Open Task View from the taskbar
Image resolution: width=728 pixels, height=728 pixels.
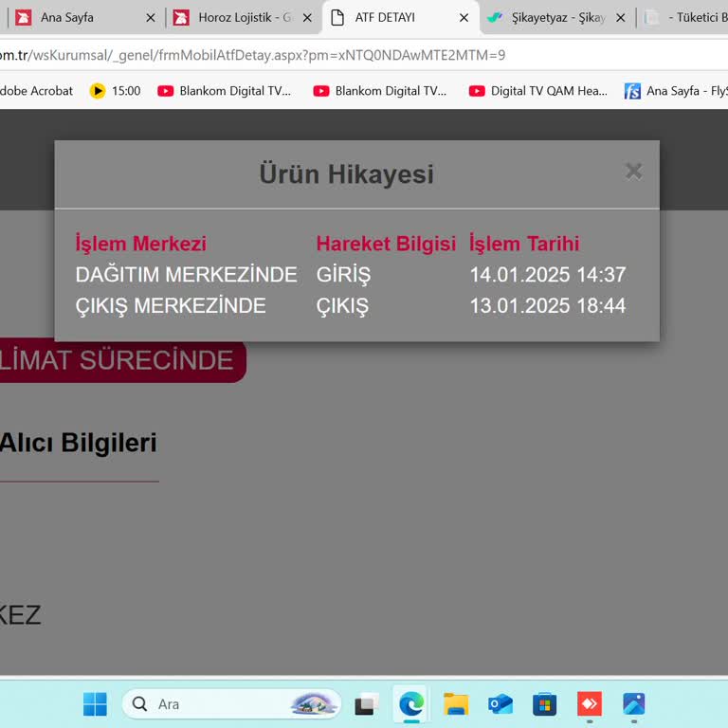click(x=367, y=704)
